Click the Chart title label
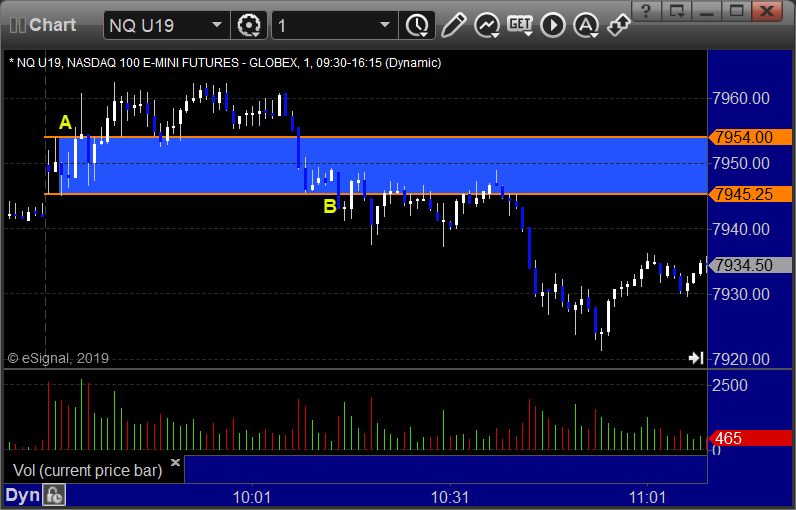796x510 pixels. (52, 25)
